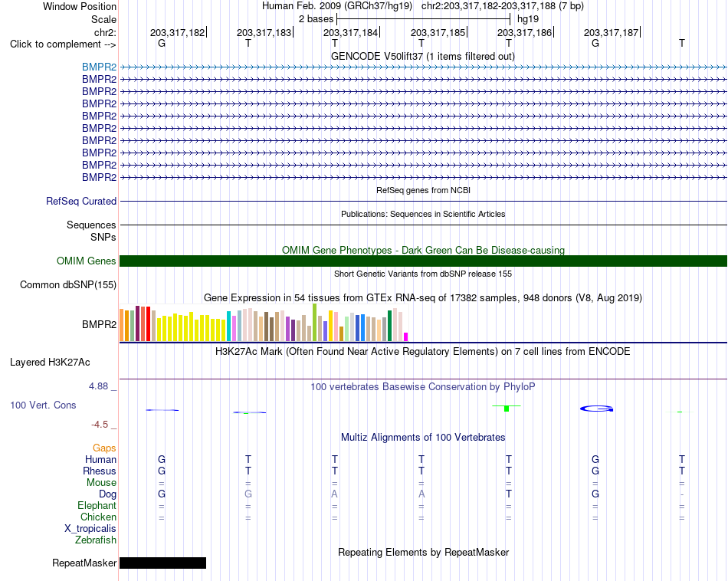
Task: Click the 'Elephant' species label
Action: tap(97, 505)
